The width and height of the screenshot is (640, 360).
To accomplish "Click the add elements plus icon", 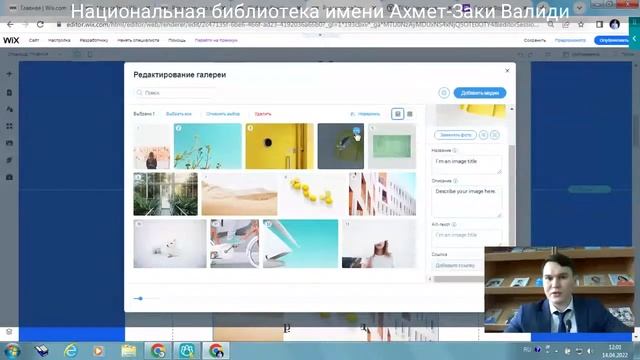I will [x=9, y=74].
